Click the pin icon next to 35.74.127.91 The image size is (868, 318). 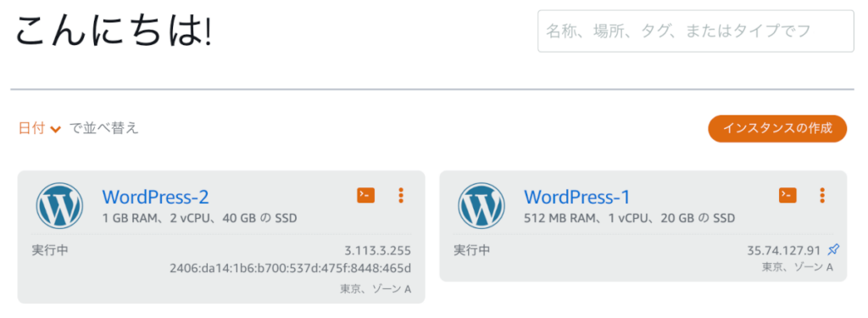tap(833, 250)
